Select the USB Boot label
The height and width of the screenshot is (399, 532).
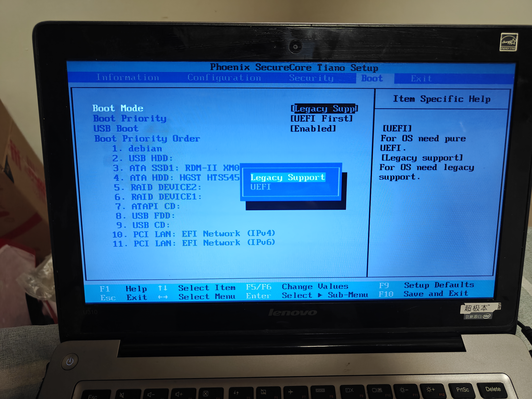(116, 128)
